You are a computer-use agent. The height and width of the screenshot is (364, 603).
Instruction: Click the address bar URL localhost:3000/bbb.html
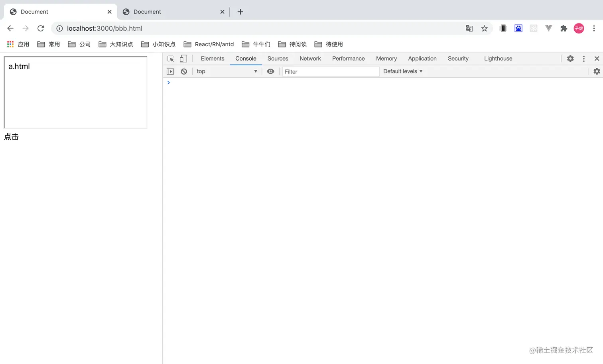tap(104, 28)
